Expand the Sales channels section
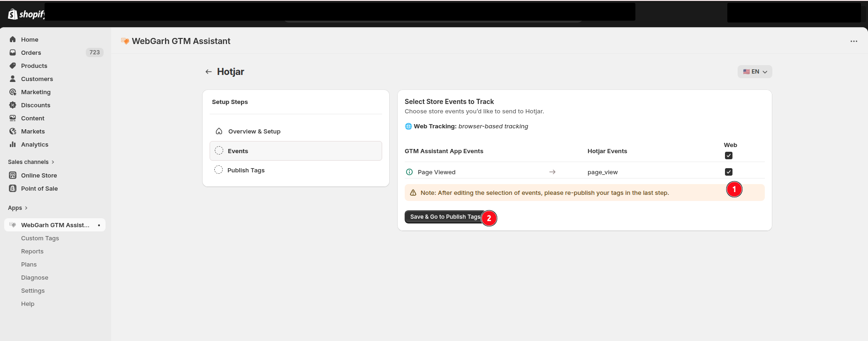 point(31,162)
